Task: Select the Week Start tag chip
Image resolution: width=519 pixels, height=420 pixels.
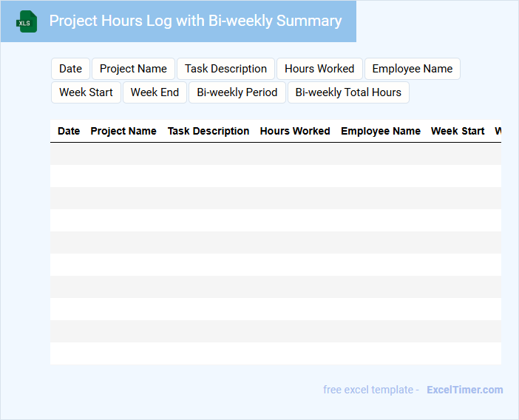Action: 86,92
